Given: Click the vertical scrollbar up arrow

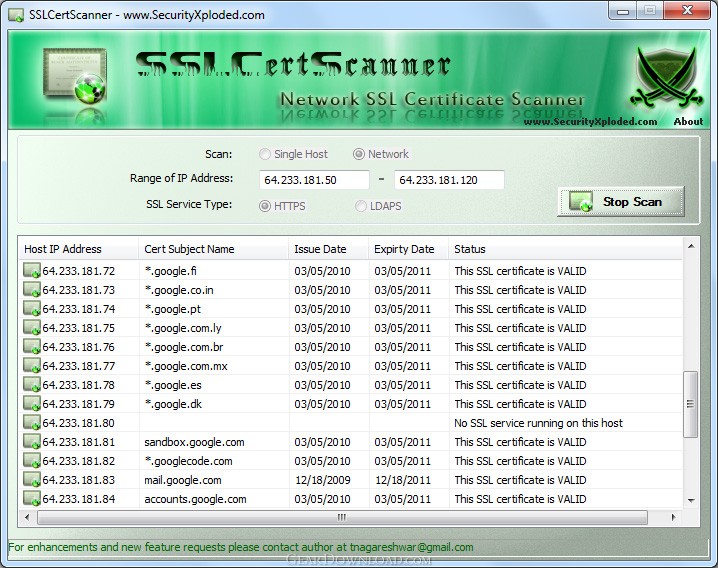Looking at the screenshot, I should tap(691, 246).
